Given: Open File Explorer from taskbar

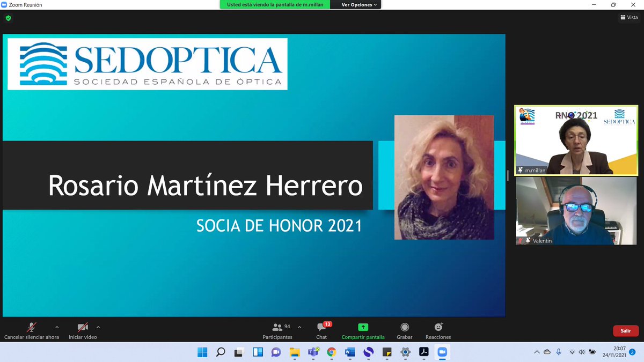Looking at the screenshot, I should [x=295, y=352].
